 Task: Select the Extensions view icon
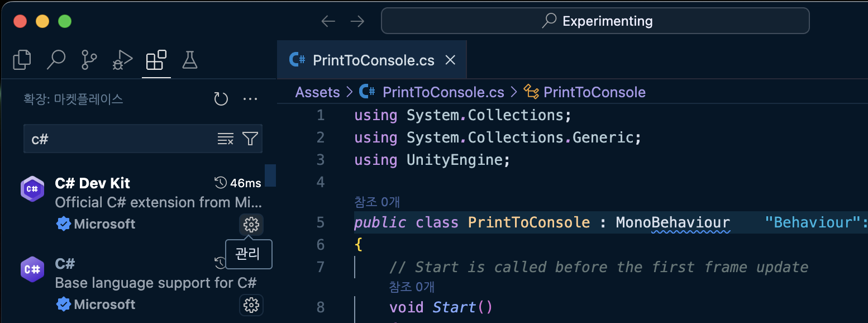click(x=156, y=60)
